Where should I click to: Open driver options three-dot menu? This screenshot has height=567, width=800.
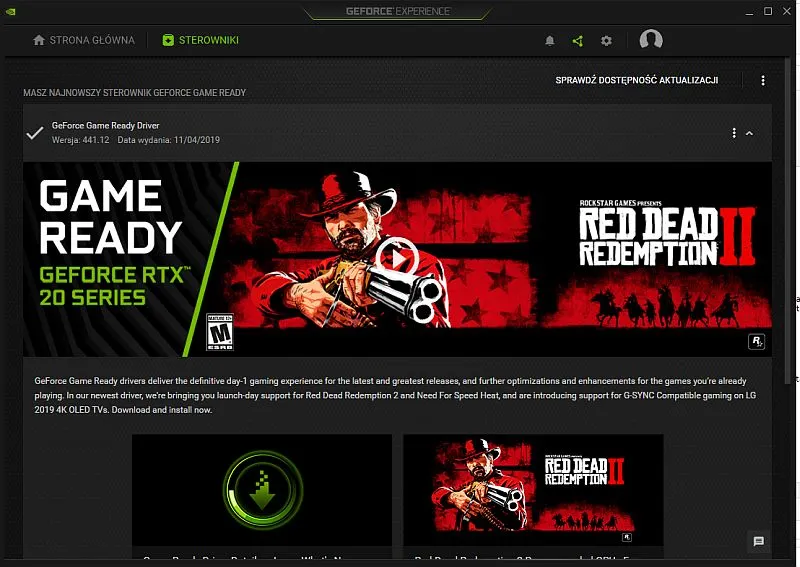tap(734, 133)
